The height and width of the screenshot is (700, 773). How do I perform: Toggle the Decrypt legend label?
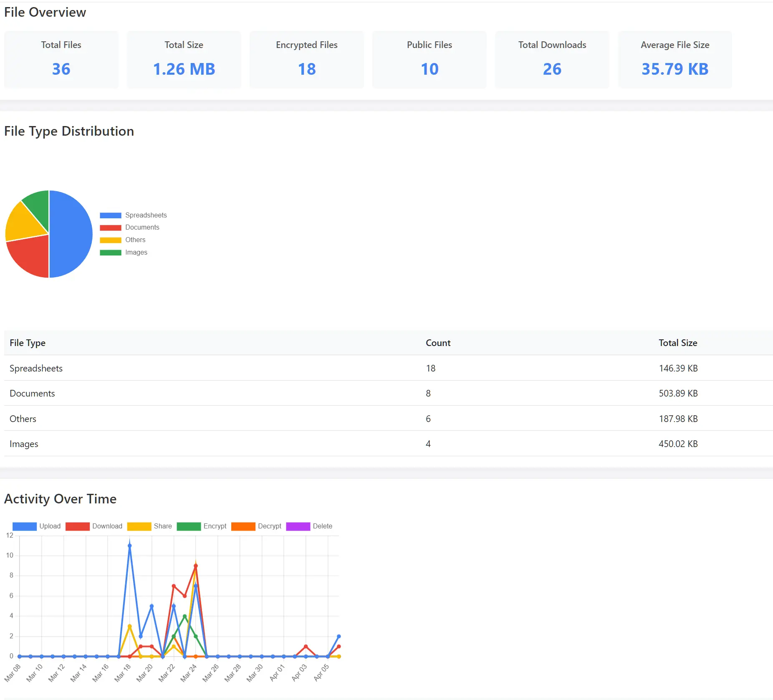point(269,526)
